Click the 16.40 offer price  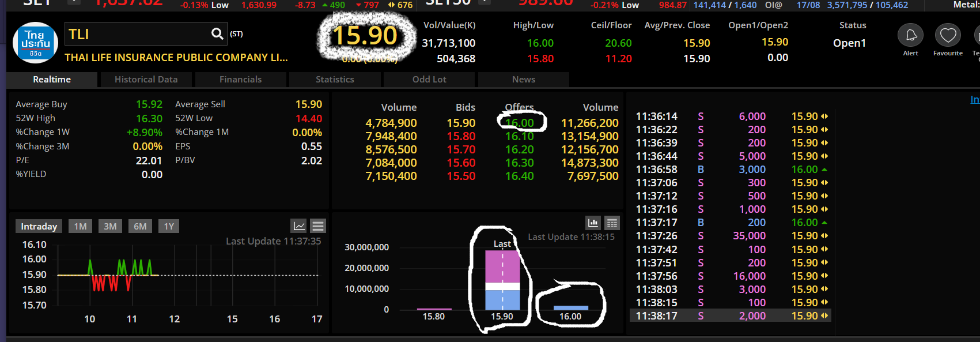point(520,176)
